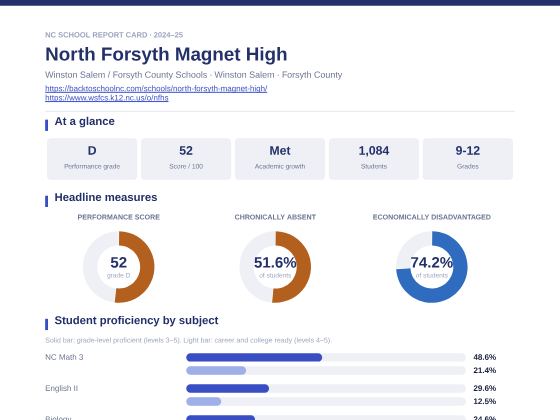Click the NC Math 3 subject label
Screen dimensions: 560x420
click(64, 357)
